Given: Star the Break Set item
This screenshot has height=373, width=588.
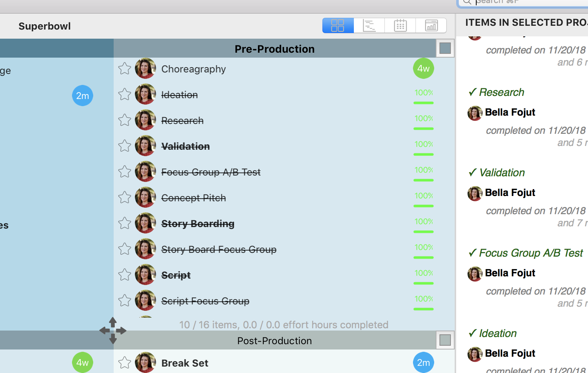Looking at the screenshot, I should click(125, 363).
